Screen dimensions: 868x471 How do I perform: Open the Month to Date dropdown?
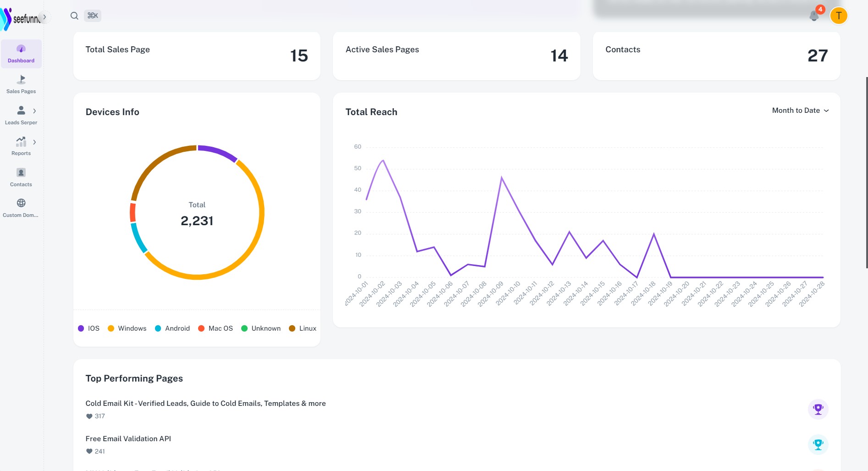tap(800, 111)
